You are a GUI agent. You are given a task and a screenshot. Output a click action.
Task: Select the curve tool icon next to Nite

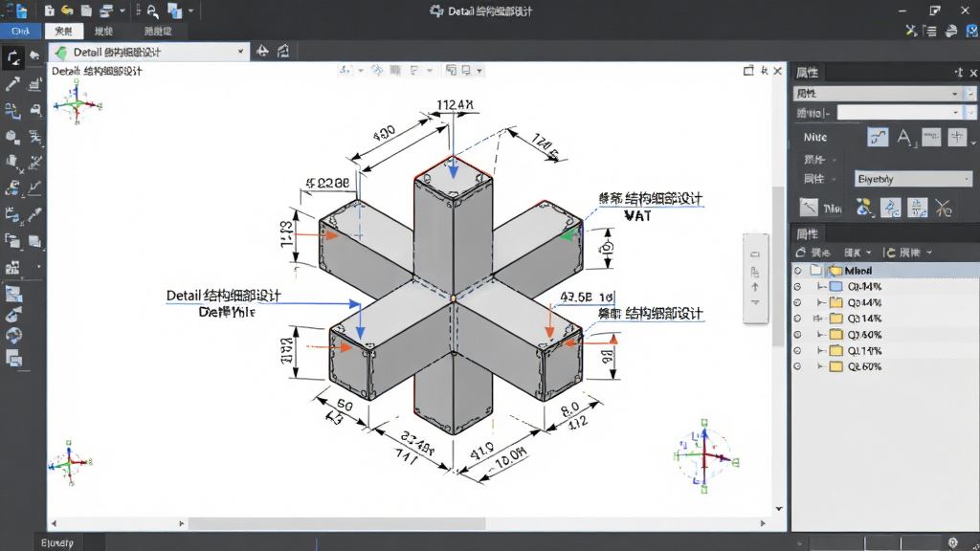point(878,137)
